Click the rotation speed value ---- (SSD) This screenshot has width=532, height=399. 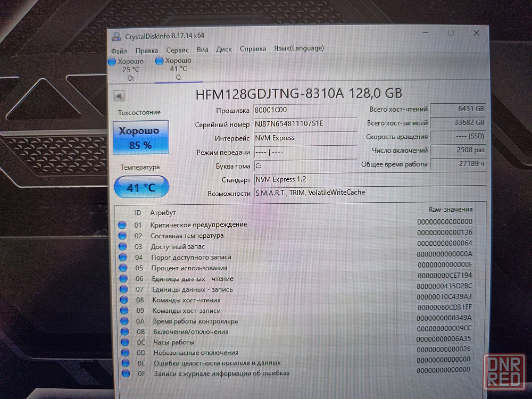[458, 136]
